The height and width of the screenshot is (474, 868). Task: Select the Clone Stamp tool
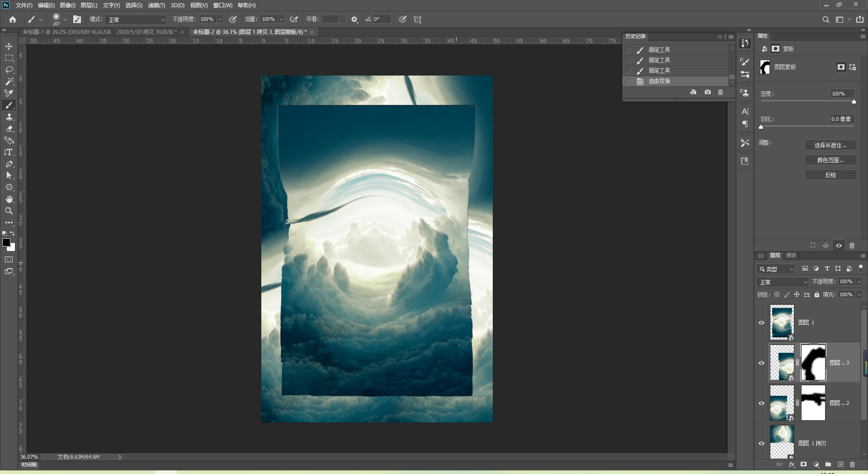point(9,117)
